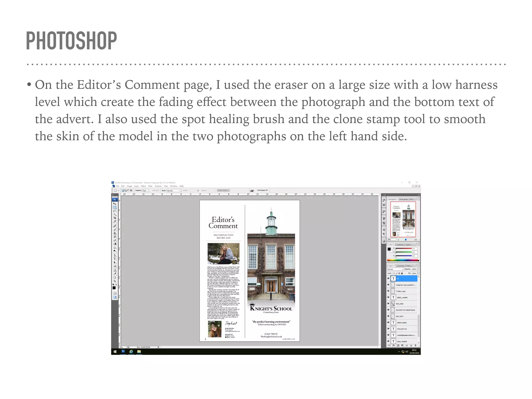Open the tool preset picker arrow
Viewport: 532px width, 399px height.
tap(118, 190)
